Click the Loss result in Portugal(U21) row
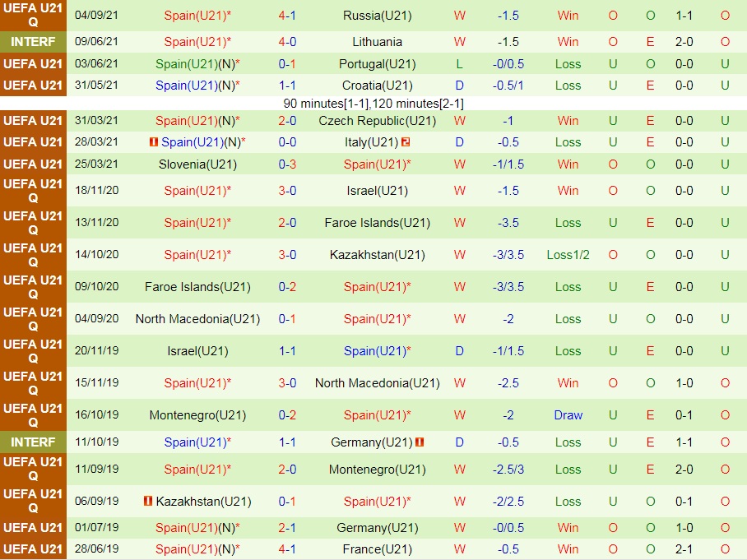This screenshot has width=747, height=560. coord(568,64)
